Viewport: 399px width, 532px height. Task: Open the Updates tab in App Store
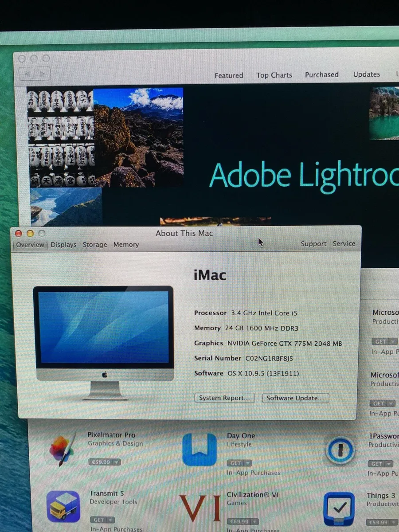[x=367, y=74]
